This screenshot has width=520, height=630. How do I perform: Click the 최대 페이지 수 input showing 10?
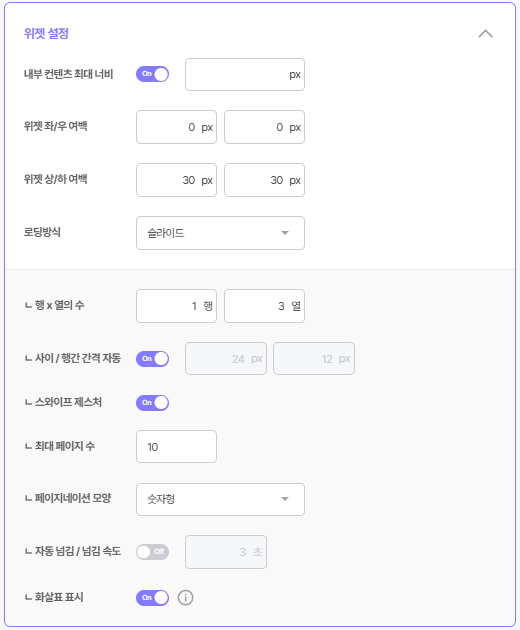pos(176,447)
